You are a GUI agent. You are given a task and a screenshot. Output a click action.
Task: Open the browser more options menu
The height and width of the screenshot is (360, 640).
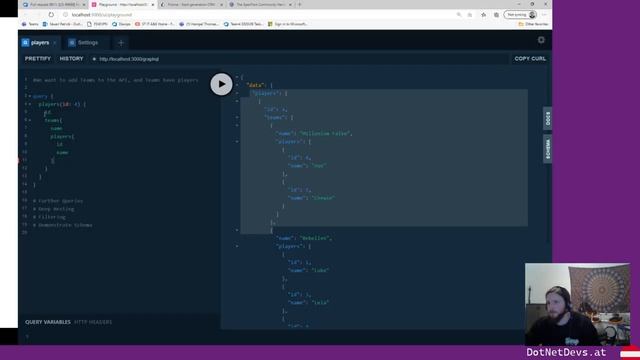click(x=544, y=15)
